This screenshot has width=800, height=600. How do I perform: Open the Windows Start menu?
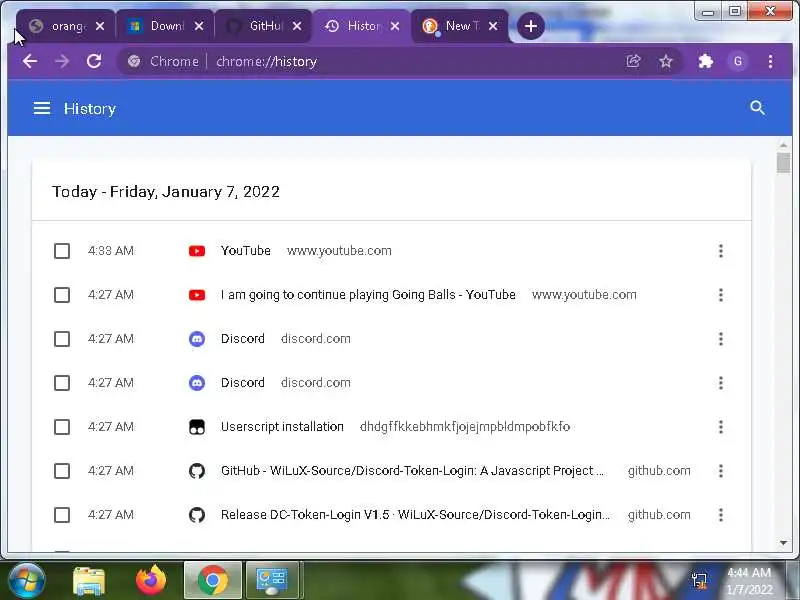[27, 580]
